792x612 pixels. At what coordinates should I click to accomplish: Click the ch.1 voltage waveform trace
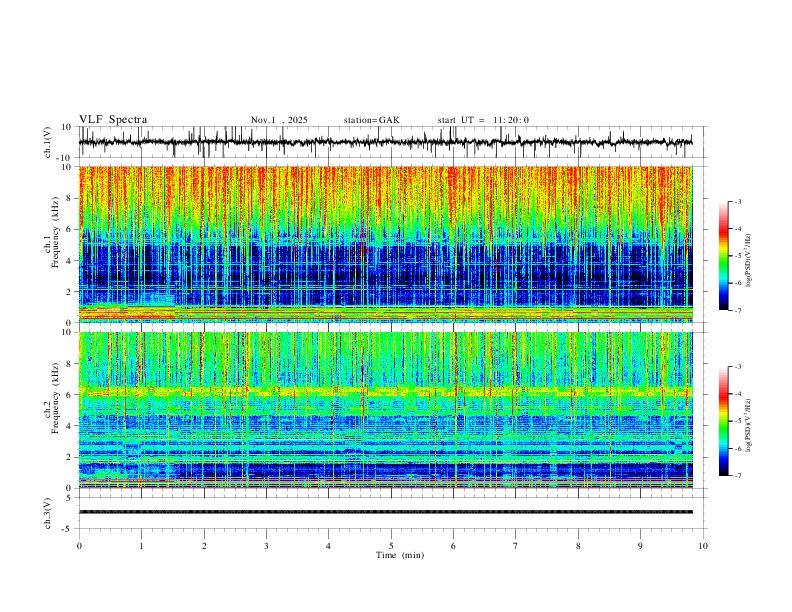(x=385, y=142)
